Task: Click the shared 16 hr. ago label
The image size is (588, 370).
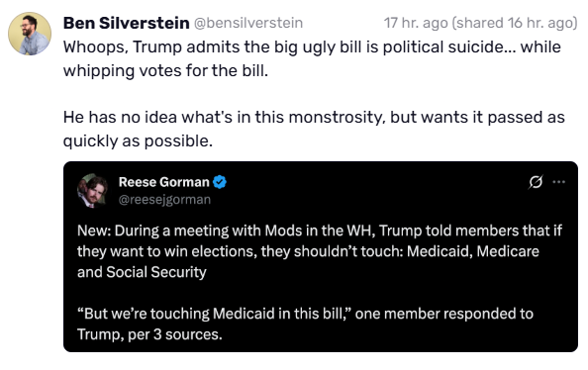Action: [x=515, y=23]
